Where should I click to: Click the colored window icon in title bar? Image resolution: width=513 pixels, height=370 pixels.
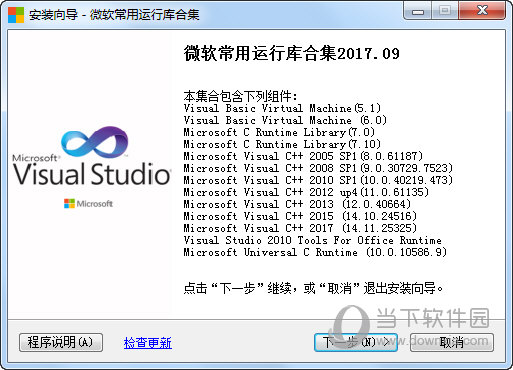(x=16, y=14)
